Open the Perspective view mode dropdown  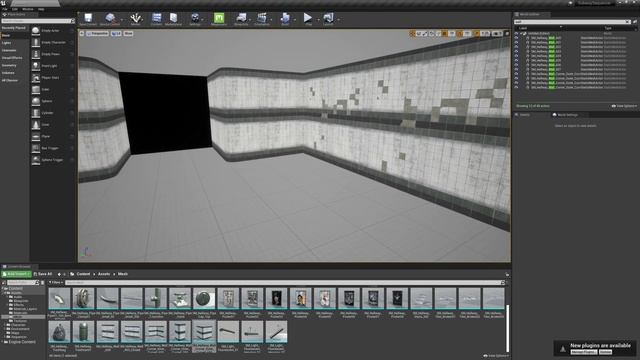pyautogui.click(x=98, y=33)
